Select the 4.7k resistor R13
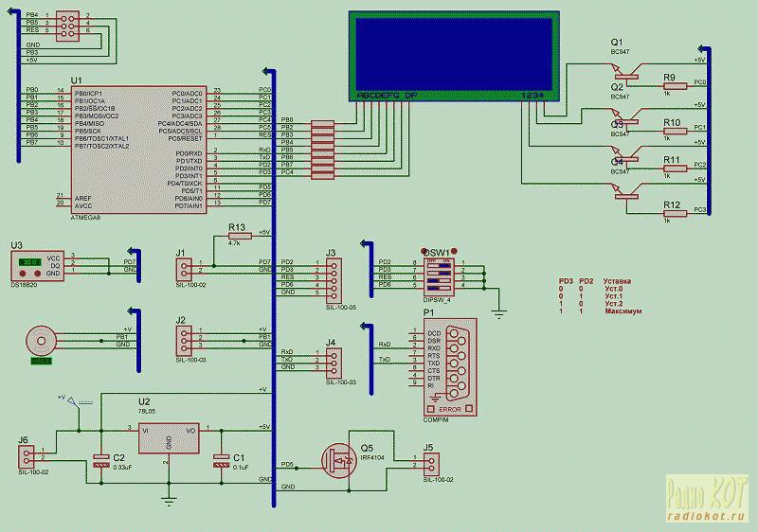The width and height of the screenshot is (758, 532). point(240,236)
